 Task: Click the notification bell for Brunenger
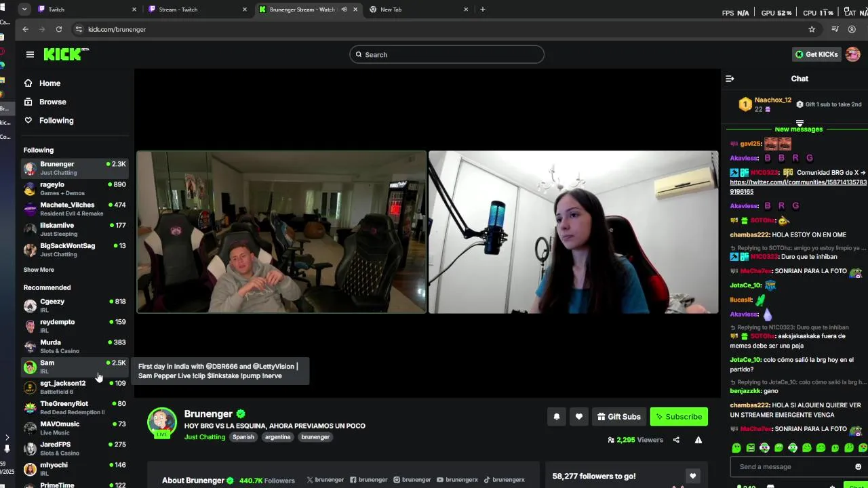pyautogui.click(x=557, y=417)
